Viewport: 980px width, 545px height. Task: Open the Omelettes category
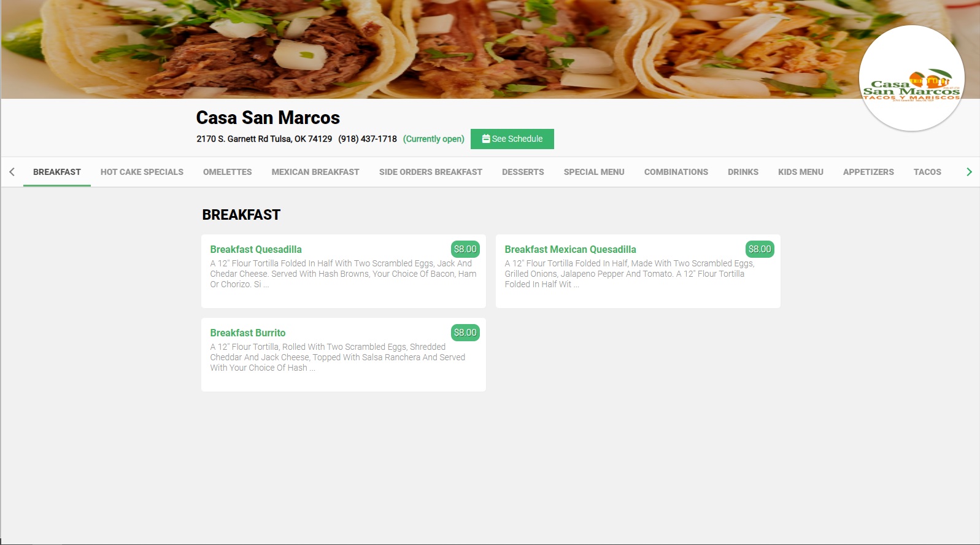[227, 172]
